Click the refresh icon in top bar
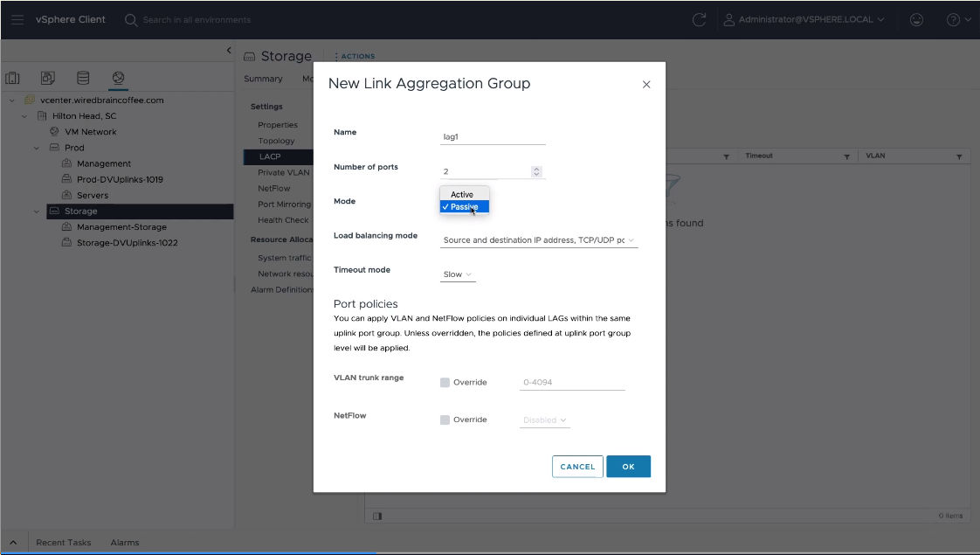Image resolution: width=980 pixels, height=555 pixels. tap(698, 19)
